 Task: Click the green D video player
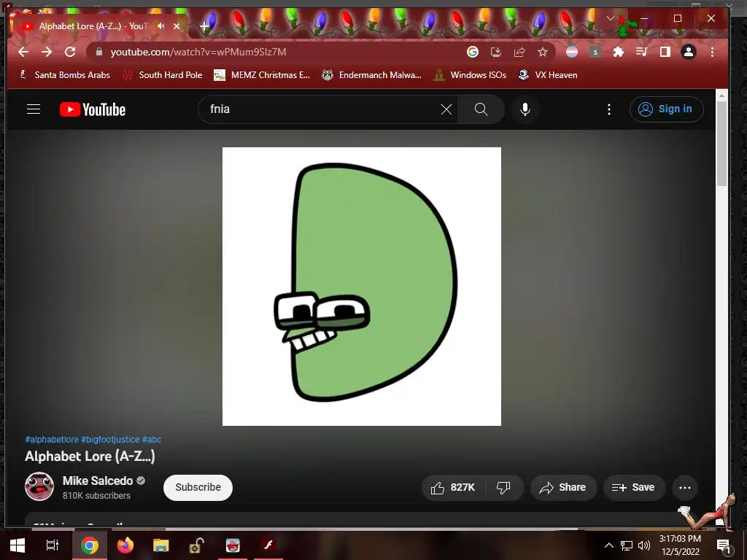pos(362,286)
